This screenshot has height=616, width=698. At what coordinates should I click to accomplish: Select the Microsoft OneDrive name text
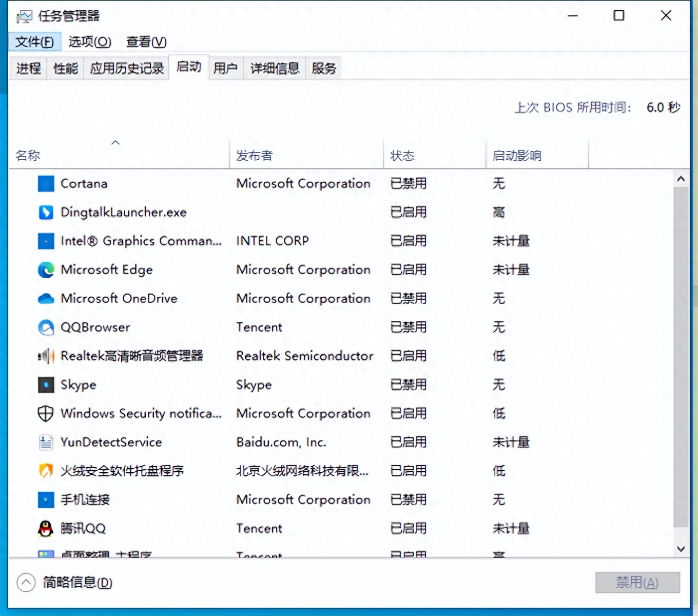119,298
